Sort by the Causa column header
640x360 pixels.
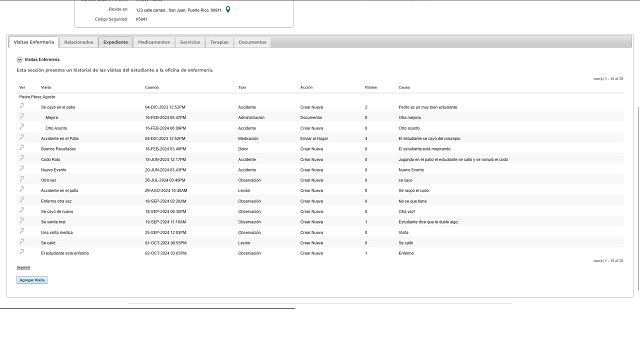(x=404, y=87)
